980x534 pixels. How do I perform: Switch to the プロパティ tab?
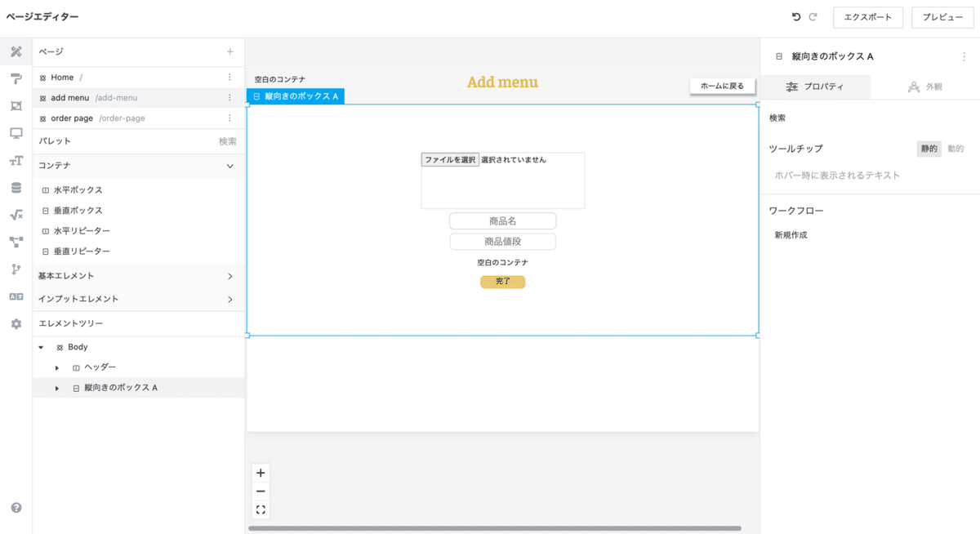pyautogui.click(x=815, y=87)
